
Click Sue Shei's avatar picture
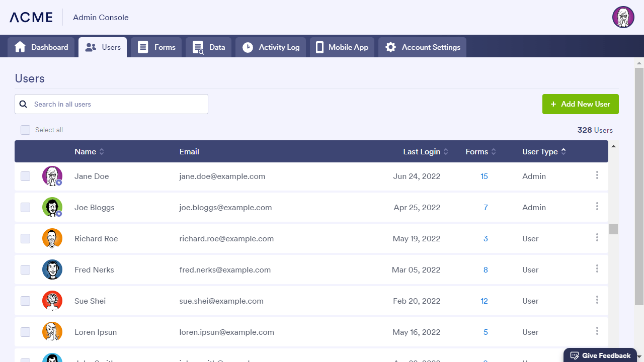[x=52, y=301]
